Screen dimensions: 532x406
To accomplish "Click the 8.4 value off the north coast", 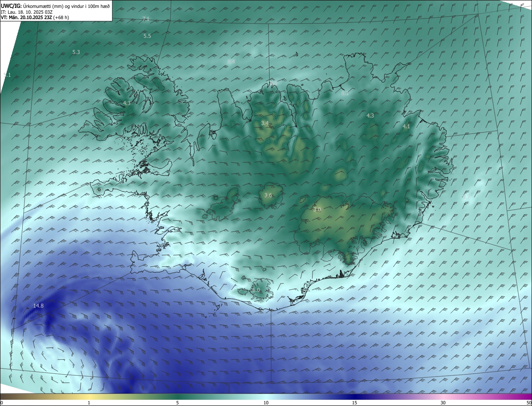I will point(231,61).
